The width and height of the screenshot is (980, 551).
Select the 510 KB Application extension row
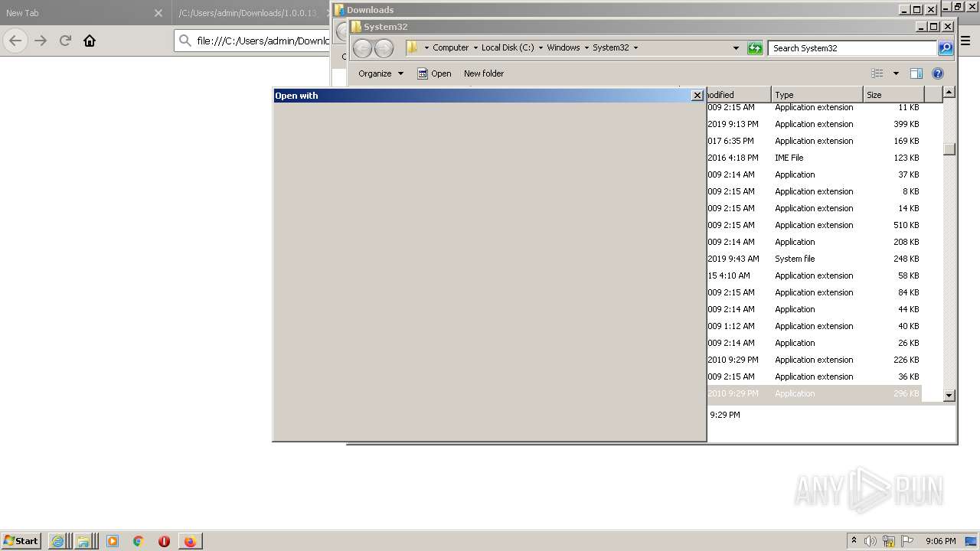coord(813,225)
